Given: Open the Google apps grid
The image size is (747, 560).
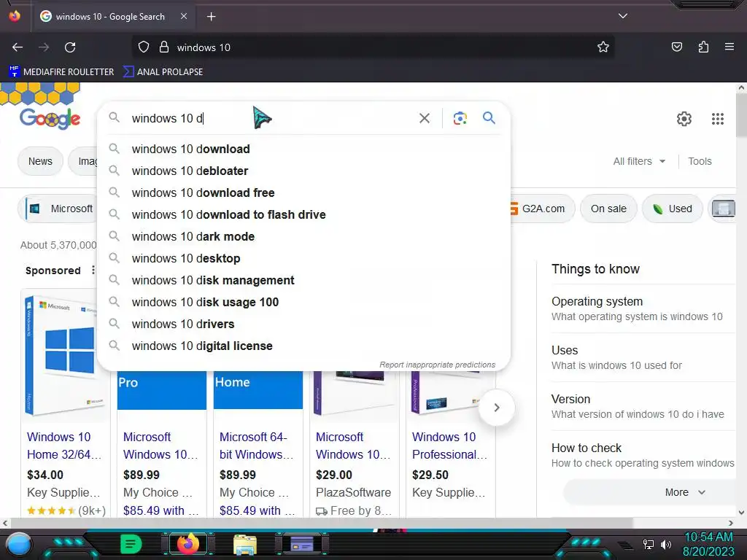Looking at the screenshot, I should (x=718, y=119).
